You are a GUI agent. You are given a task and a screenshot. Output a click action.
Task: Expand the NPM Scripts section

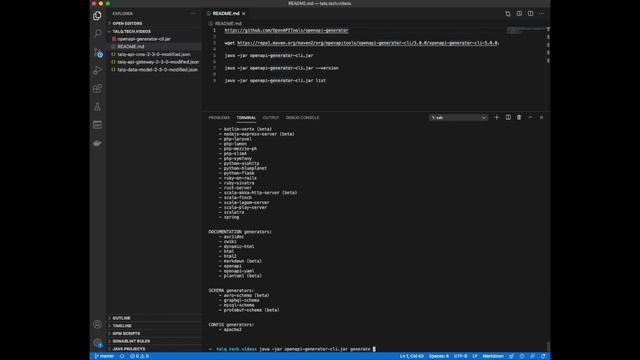pyautogui.click(x=154, y=333)
